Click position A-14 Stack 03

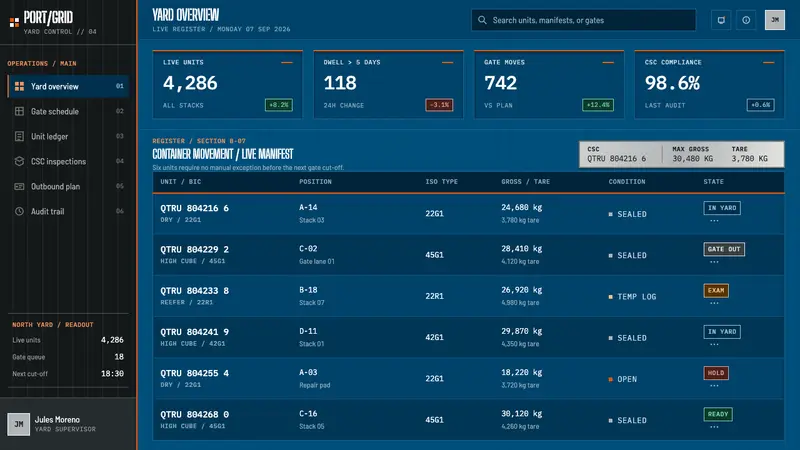point(312,213)
